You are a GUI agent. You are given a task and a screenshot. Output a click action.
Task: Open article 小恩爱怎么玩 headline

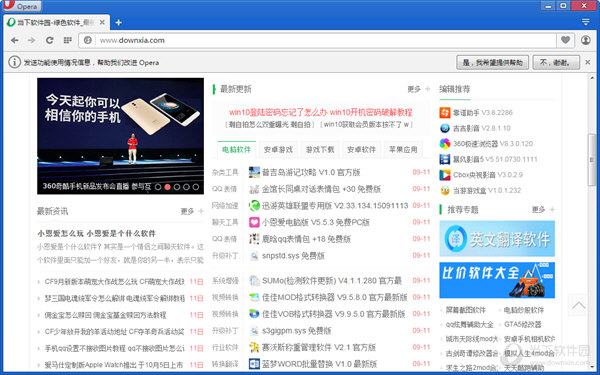pos(96,233)
